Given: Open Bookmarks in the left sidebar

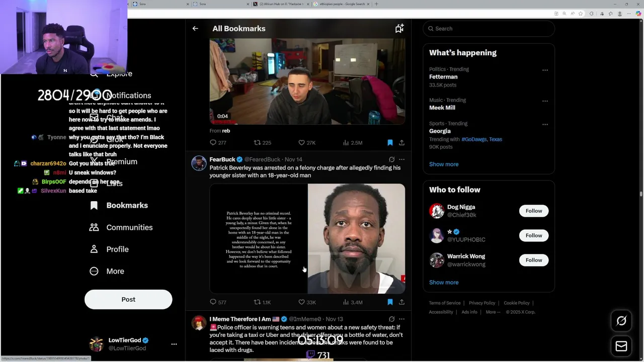Looking at the screenshot, I should 119,205.
